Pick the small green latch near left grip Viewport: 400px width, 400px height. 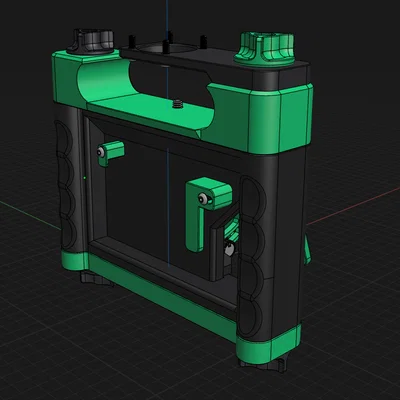click(x=111, y=153)
